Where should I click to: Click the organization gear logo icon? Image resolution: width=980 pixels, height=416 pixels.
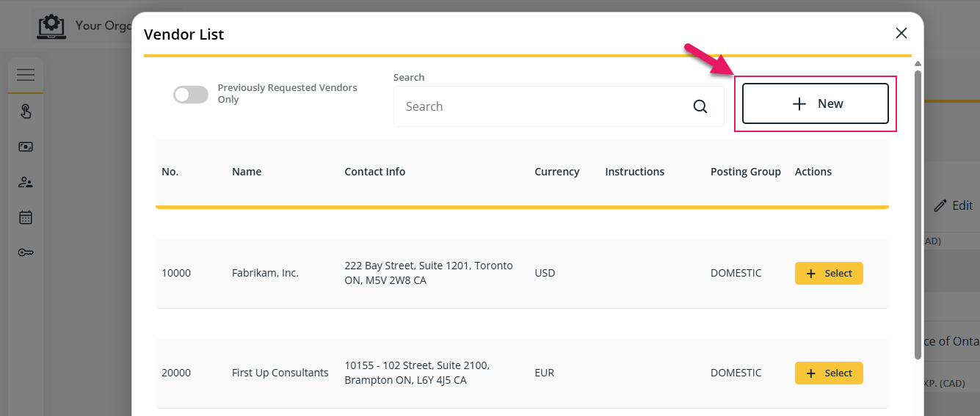(x=51, y=26)
